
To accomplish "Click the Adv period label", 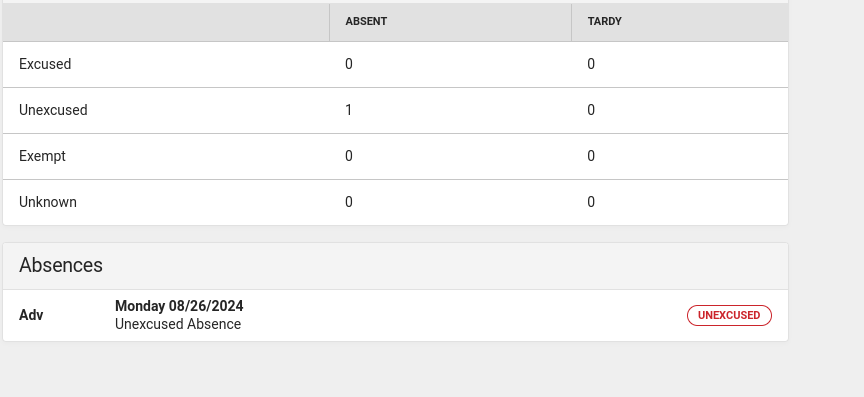I will tap(31, 315).
